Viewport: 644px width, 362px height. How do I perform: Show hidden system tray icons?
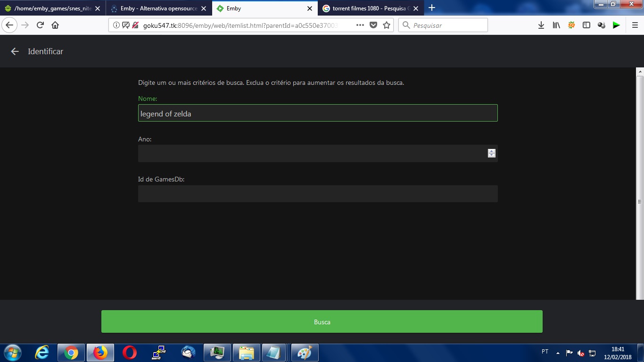click(558, 353)
